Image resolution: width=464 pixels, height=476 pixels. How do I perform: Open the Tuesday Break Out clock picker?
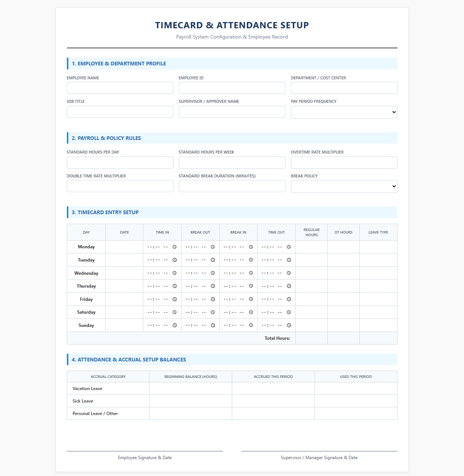(x=213, y=260)
